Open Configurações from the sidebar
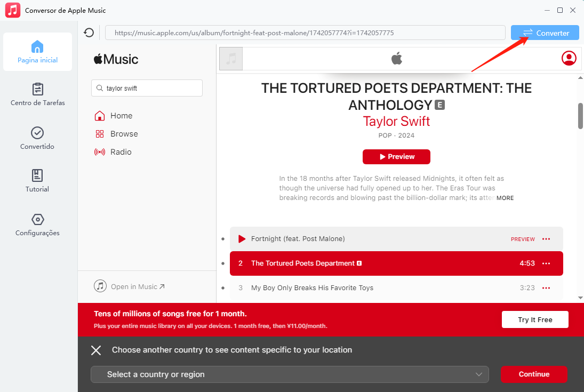The width and height of the screenshot is (584, 392). tap(37, 224)
